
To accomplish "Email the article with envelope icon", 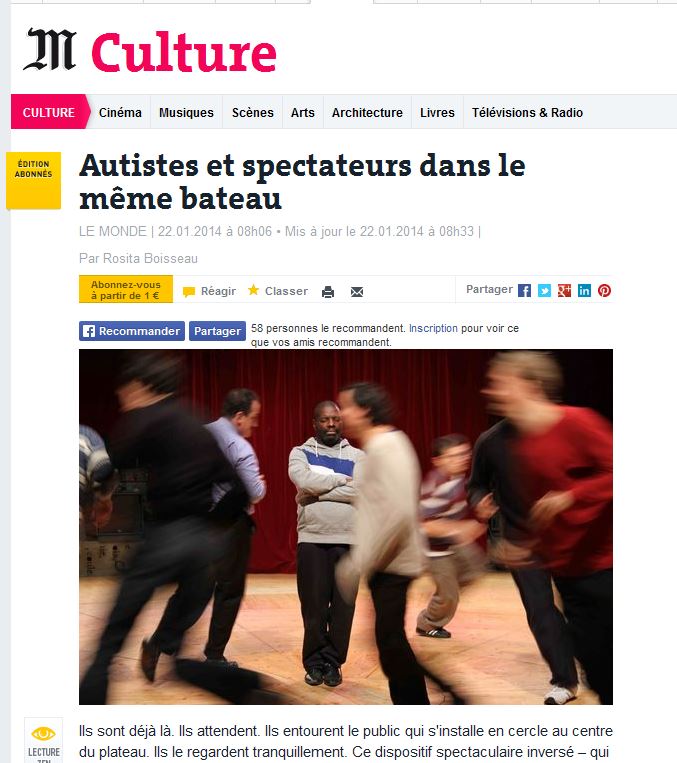I will point(357,291).
